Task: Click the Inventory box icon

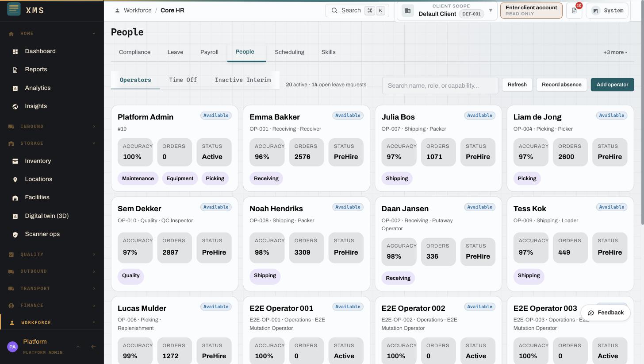Action: pyautogui.click(x=15, y=161)
